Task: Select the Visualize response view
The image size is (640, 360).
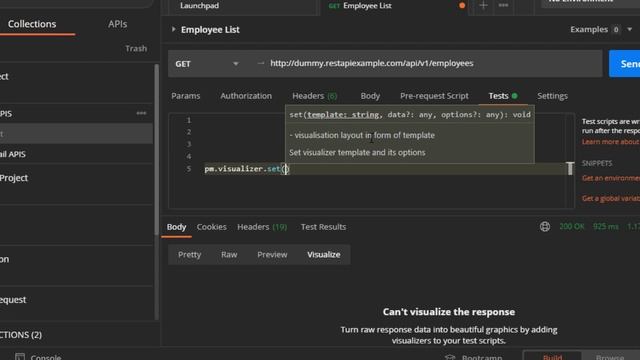Action: point(324,255)
